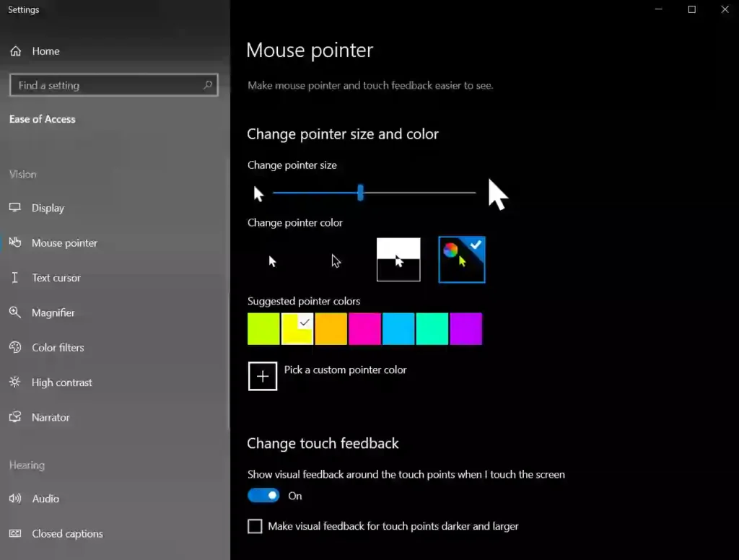Click the pointer size slider handle

click(x=361, y=193)
